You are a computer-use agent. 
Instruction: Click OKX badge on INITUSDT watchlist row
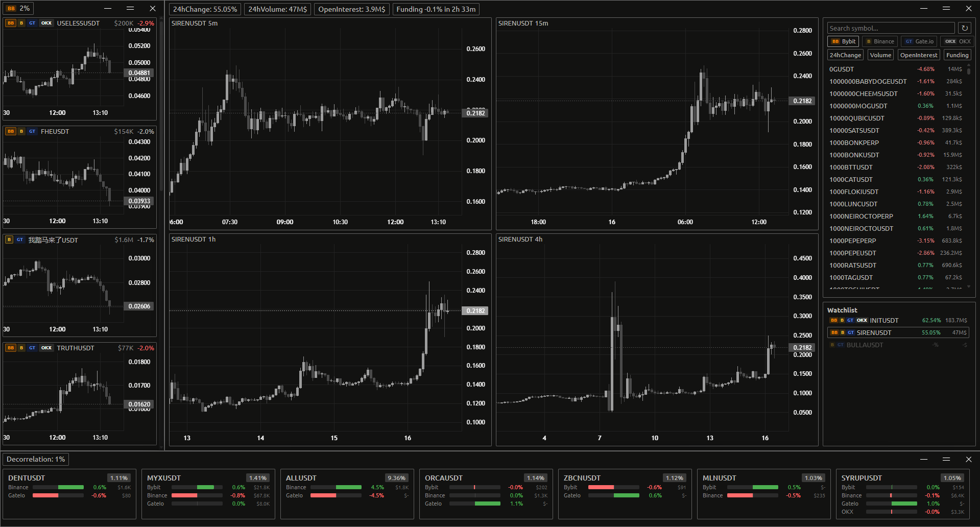click(x=862, y=320)
